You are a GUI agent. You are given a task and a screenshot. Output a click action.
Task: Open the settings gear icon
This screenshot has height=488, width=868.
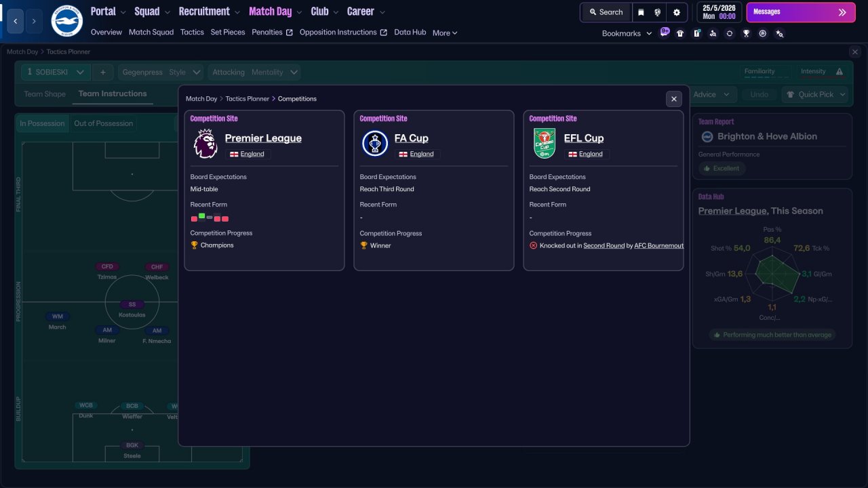coord(677,12)
